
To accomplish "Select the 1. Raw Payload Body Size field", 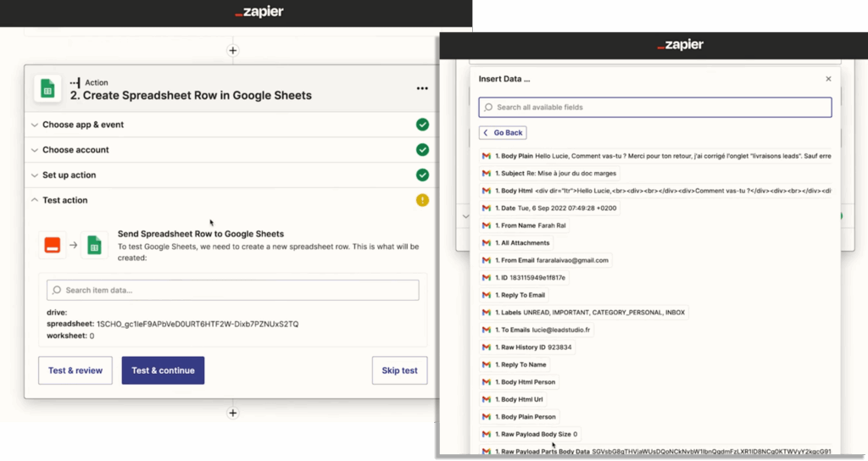I will [x=530, y=435].
